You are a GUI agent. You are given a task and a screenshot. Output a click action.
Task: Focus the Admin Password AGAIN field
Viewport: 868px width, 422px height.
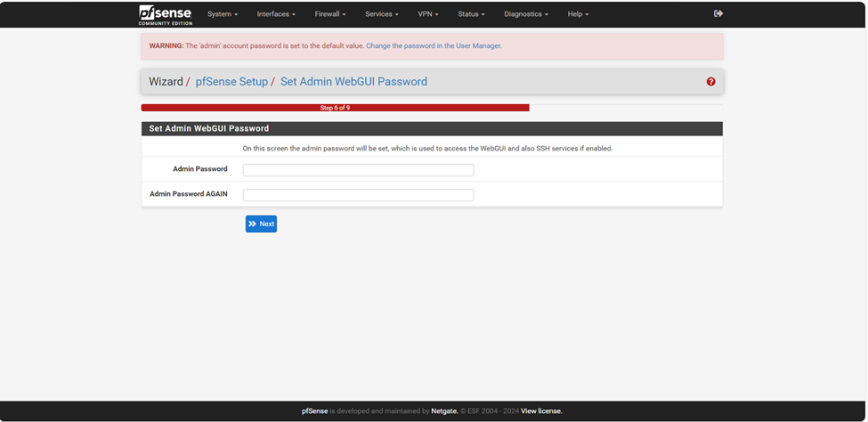[x=358, y=195]
